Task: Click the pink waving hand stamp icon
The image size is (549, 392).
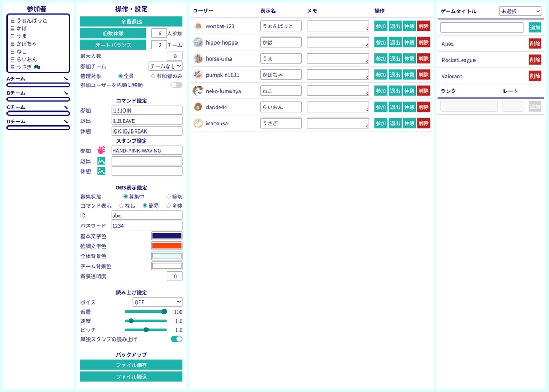Action: coord(101,150)
